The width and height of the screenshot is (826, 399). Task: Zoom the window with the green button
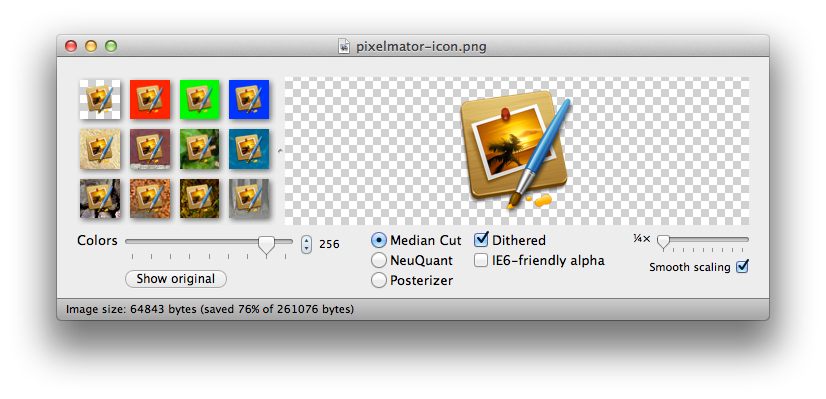point(111,46)
